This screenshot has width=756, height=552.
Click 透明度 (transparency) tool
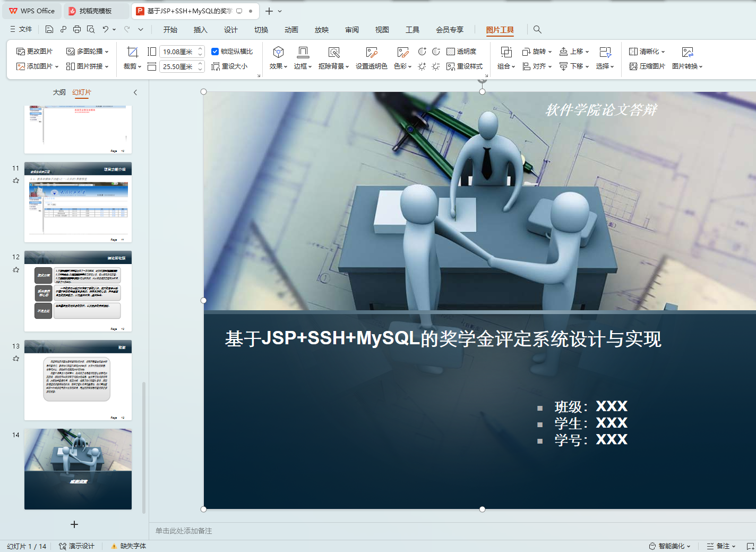pyautogui.click(x=461, y=52)
